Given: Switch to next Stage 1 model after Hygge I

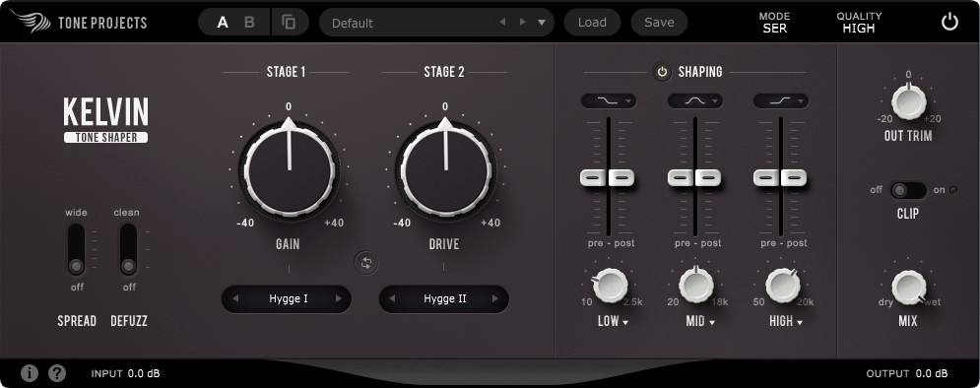Looking at the screenshot, I should (339, 298).
